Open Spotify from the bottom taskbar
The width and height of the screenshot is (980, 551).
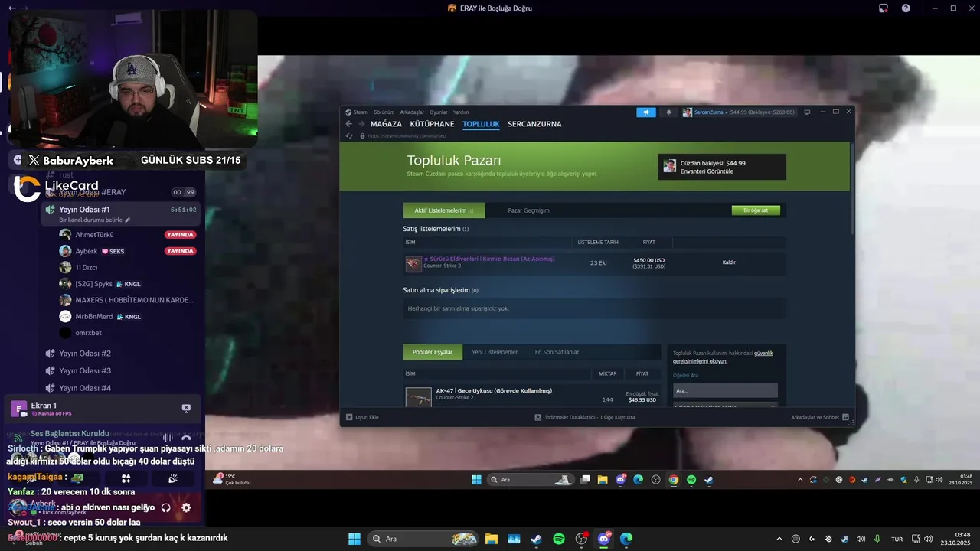(559, 539)
